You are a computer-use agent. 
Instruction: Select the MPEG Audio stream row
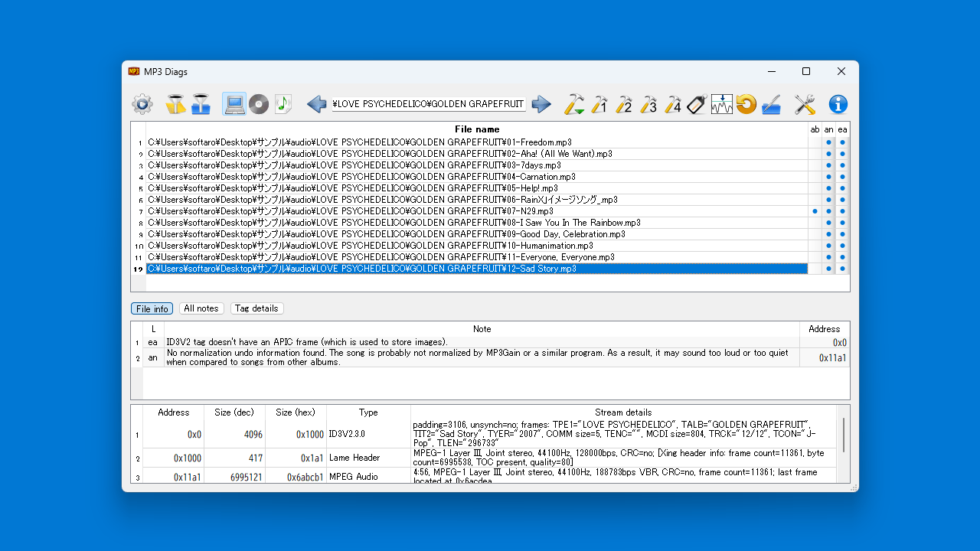point(490,476)
